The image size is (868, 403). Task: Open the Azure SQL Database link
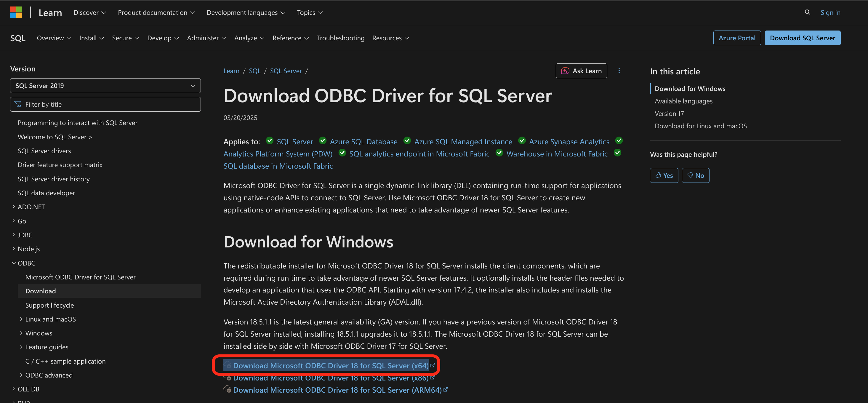363,142
